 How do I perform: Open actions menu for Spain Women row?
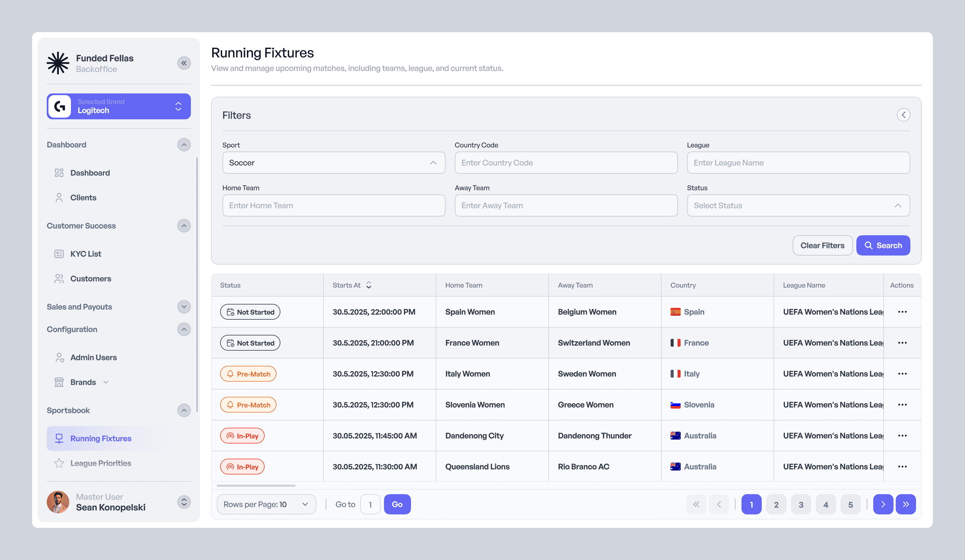(902, 312)
